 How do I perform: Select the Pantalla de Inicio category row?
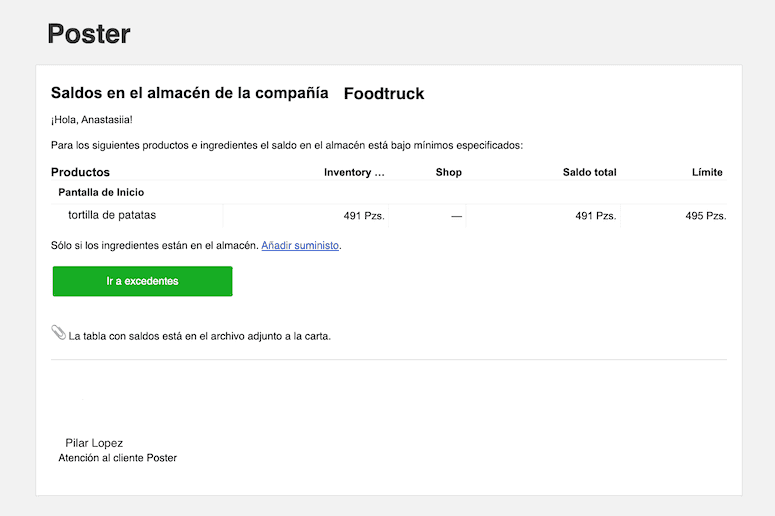point(389,192)
